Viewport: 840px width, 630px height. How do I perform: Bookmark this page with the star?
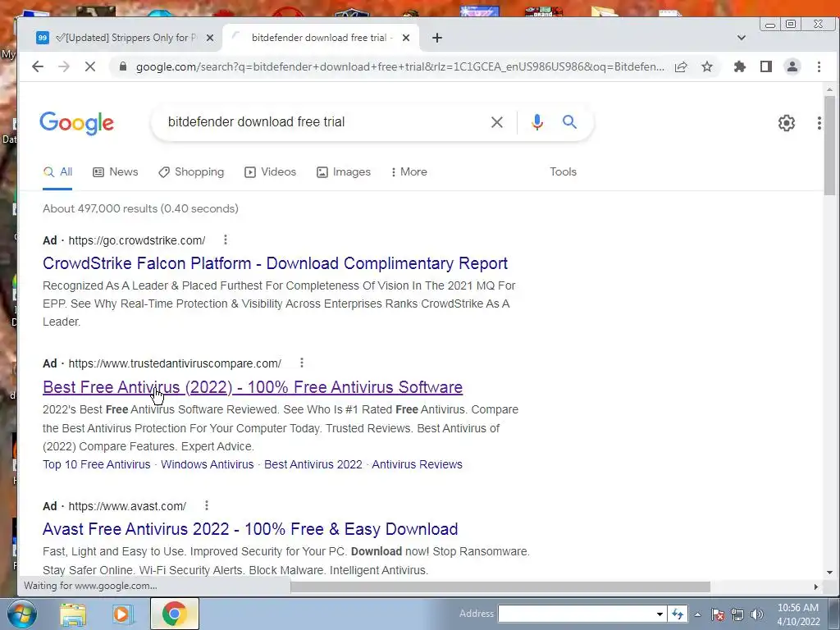click(707, 66)
